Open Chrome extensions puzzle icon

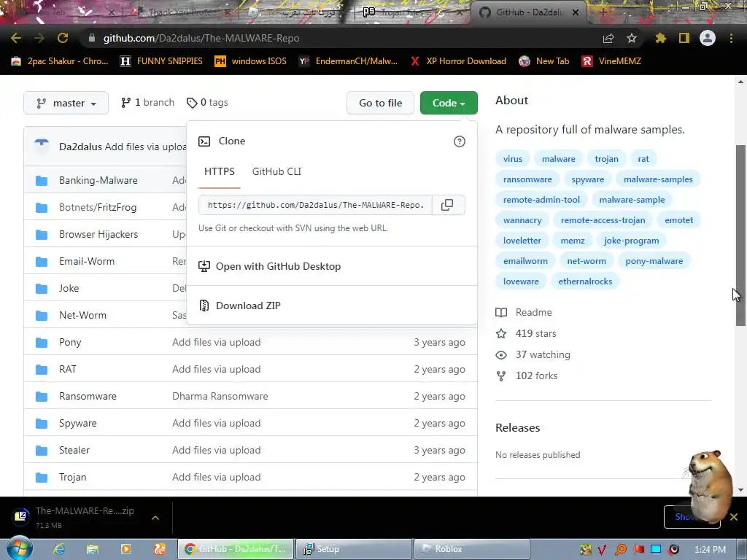(x=660, y=38)
